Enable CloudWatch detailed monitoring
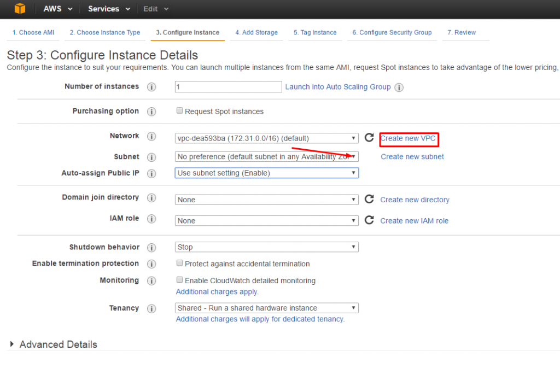The height and width of the screenshot is (392, 560). [x=179, y=280]
